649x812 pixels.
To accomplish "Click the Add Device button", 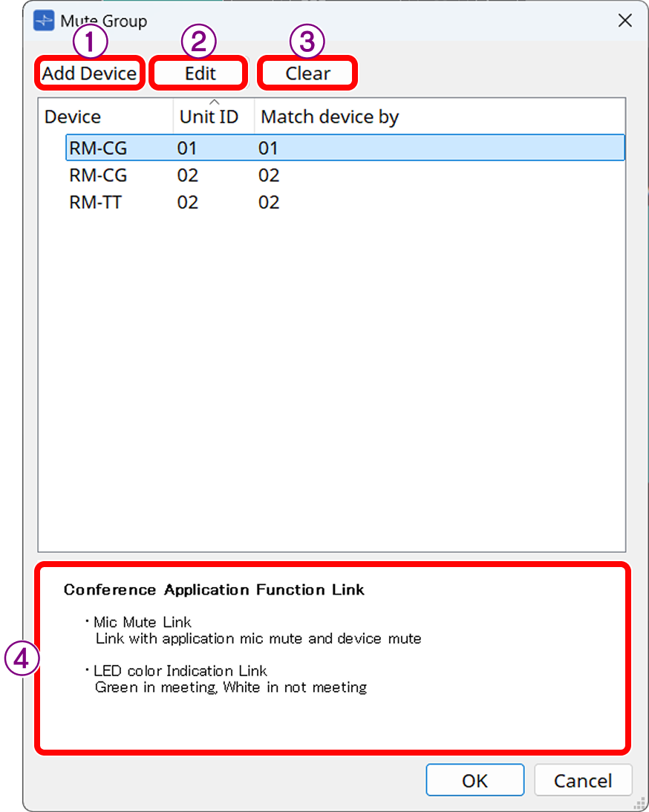I will 89,73.
